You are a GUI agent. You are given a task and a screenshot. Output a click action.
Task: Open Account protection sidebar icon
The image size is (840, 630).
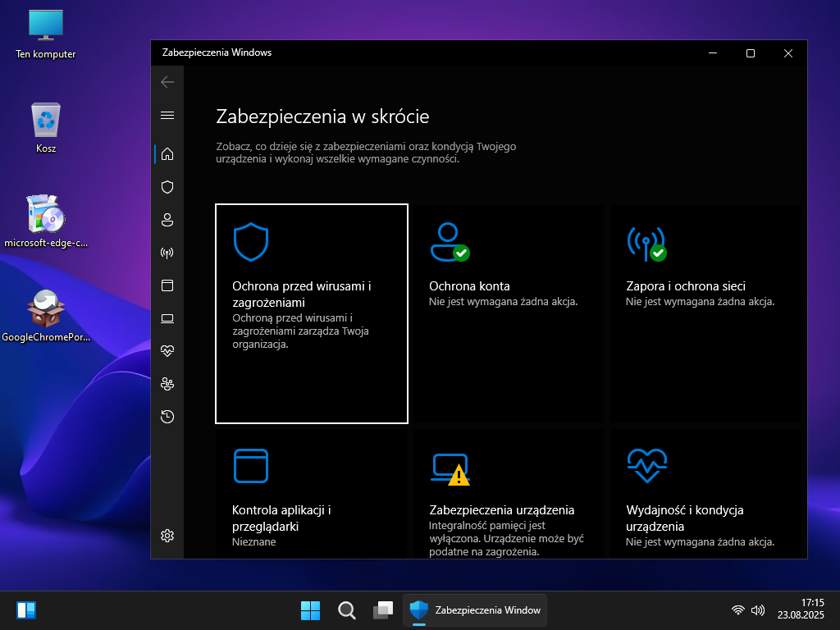click(167, 220)
